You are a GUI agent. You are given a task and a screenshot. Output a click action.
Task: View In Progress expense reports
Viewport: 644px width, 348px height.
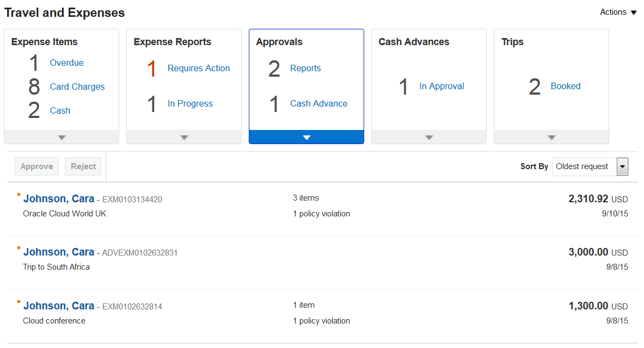pos(190,103)
